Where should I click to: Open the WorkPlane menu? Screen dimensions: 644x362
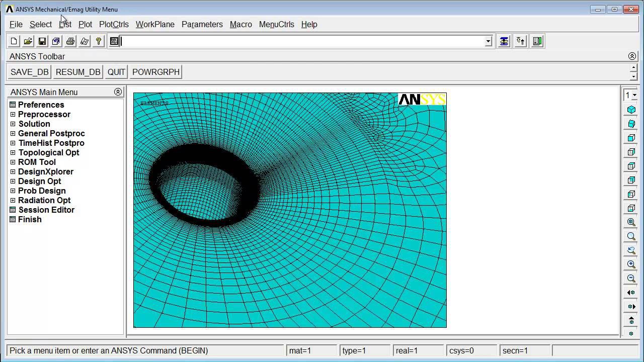[x=155, y=24]
